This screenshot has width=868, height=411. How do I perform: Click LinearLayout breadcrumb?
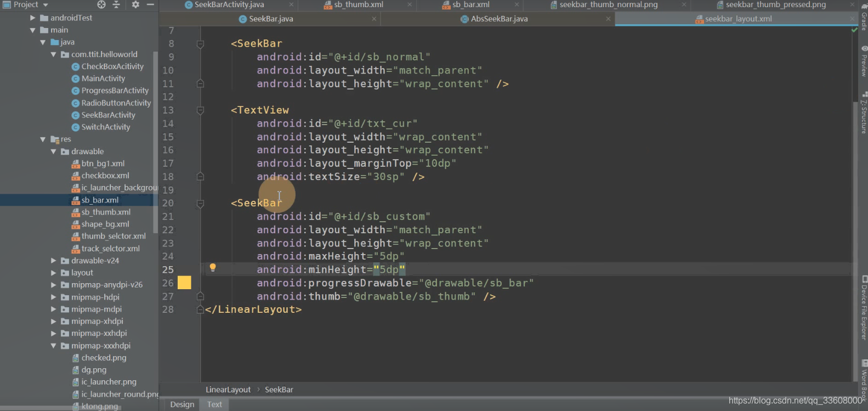(x=228, y=390)
